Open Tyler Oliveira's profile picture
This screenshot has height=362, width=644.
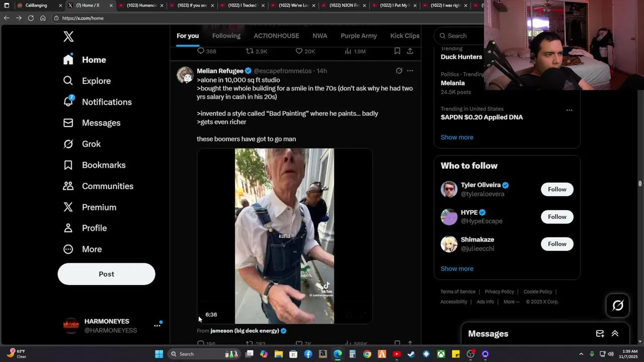point(449,189)
